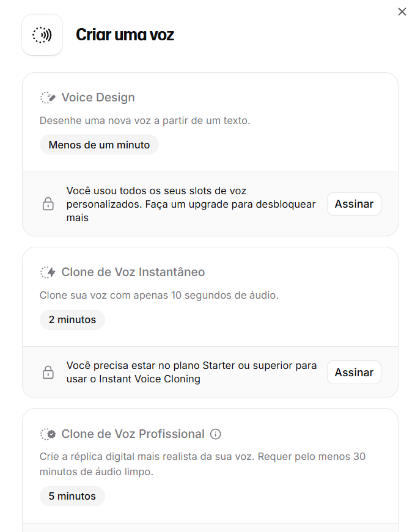Image resolution: width=415 pixels, height=532 pixels.
Task: Select Clone de Voz Instantâneo option
Action: [133, 272]
